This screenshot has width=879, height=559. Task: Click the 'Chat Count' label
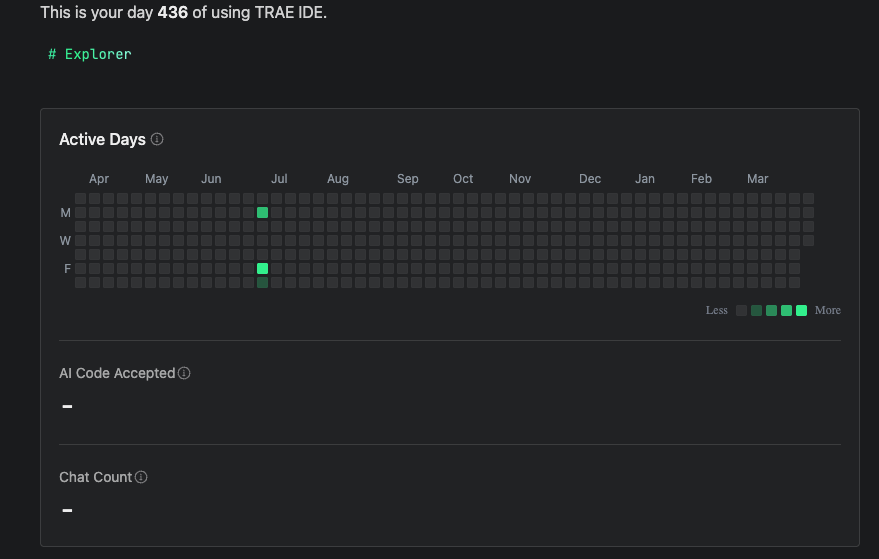[95, 477]
